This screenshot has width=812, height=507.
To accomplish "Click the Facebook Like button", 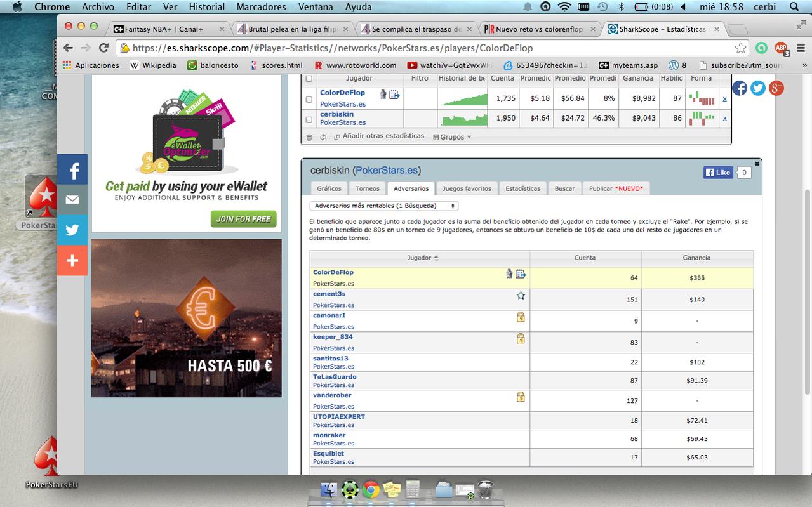I will tap(718, 173).
